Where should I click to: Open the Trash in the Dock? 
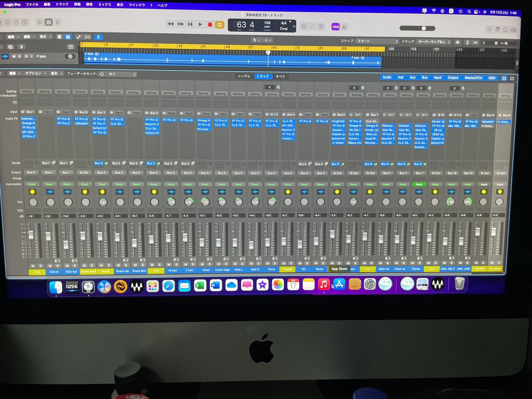click(460, 283)
